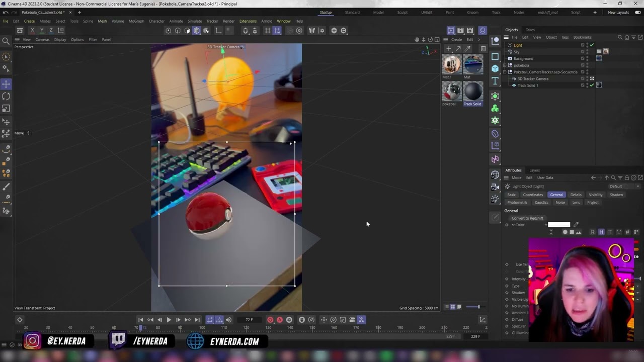Open the Photometric attribute tab
This screenshot has width=644, height=362.
click(517, 203)
